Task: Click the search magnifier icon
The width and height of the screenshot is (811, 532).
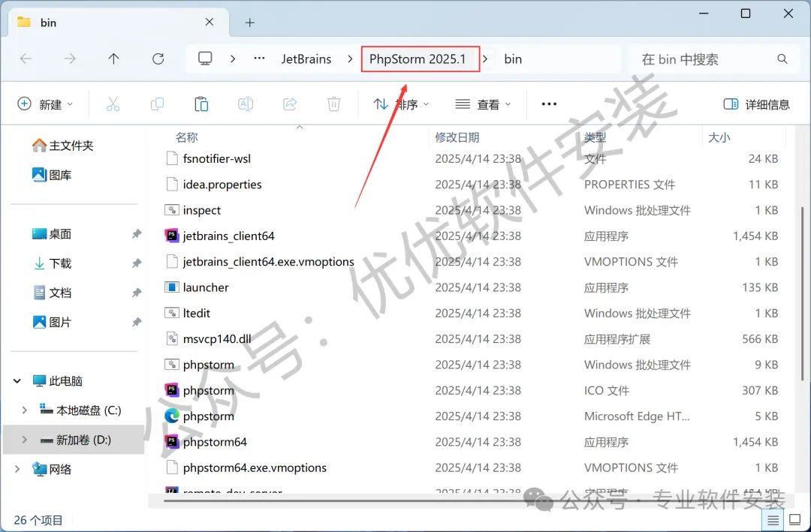Action: coord(782,59)
